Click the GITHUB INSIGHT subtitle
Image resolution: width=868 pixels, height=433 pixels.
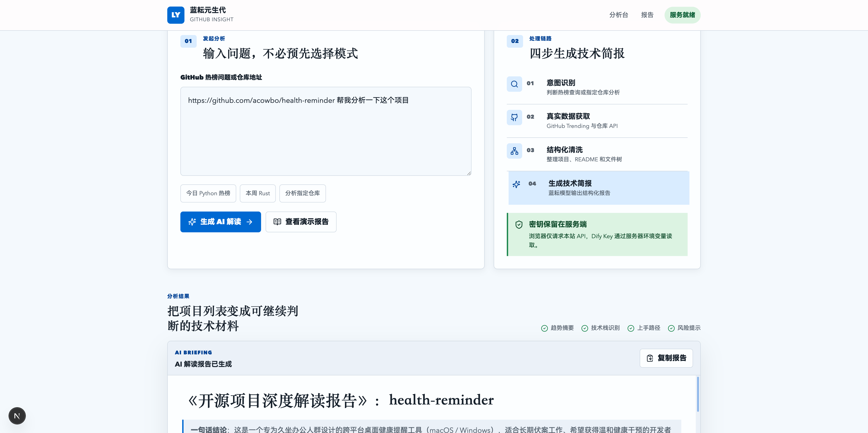[211, 19]
